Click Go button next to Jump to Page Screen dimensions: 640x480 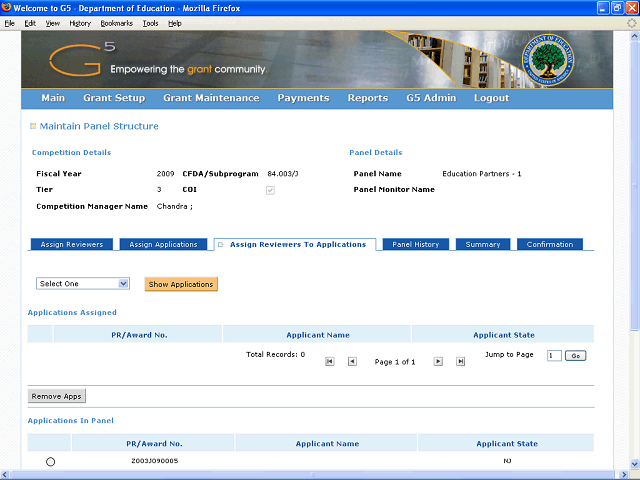[576, 356]
